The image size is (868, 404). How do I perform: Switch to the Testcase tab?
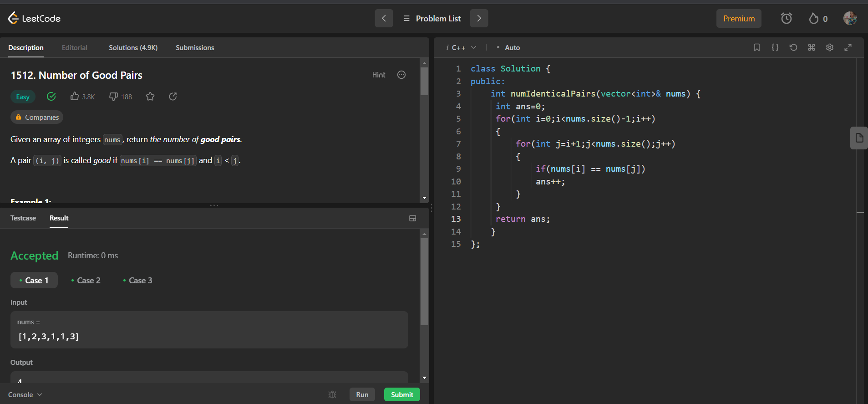pos(23,218)
